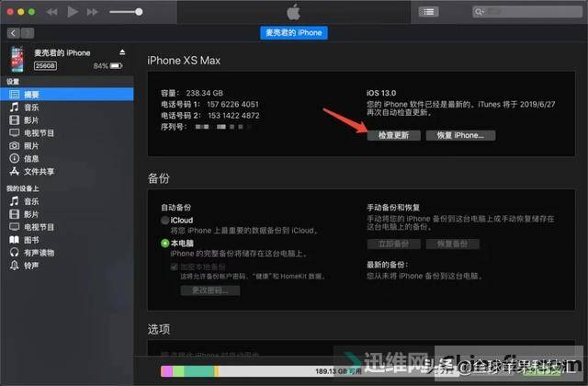Go forward with the right chevron button
This screenshot has height=386, width=588.
pos(28,33)
